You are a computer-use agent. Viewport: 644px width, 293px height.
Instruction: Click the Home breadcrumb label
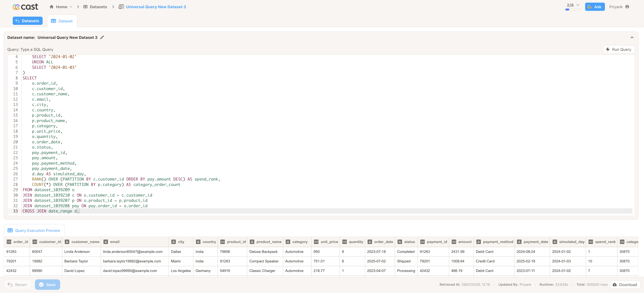click(61, 7)
